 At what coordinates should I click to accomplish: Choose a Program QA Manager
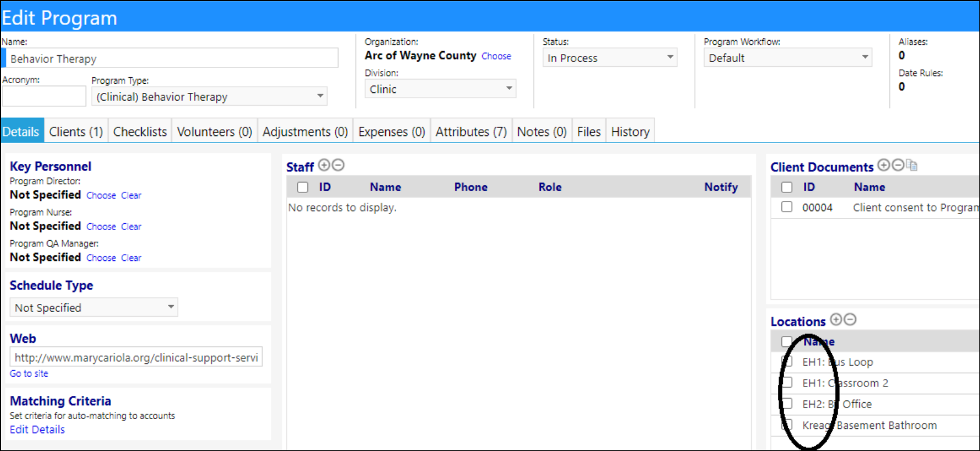(x=101, y=258)
